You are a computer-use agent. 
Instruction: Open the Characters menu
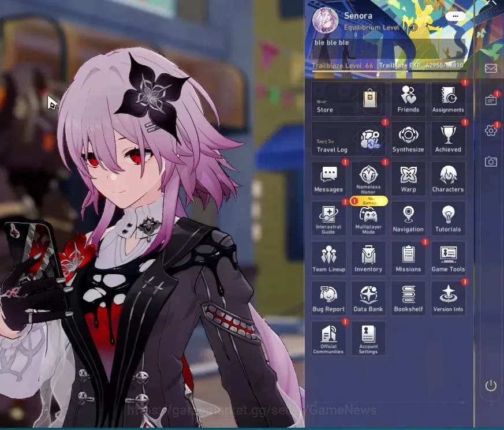(x=448, y=179)
